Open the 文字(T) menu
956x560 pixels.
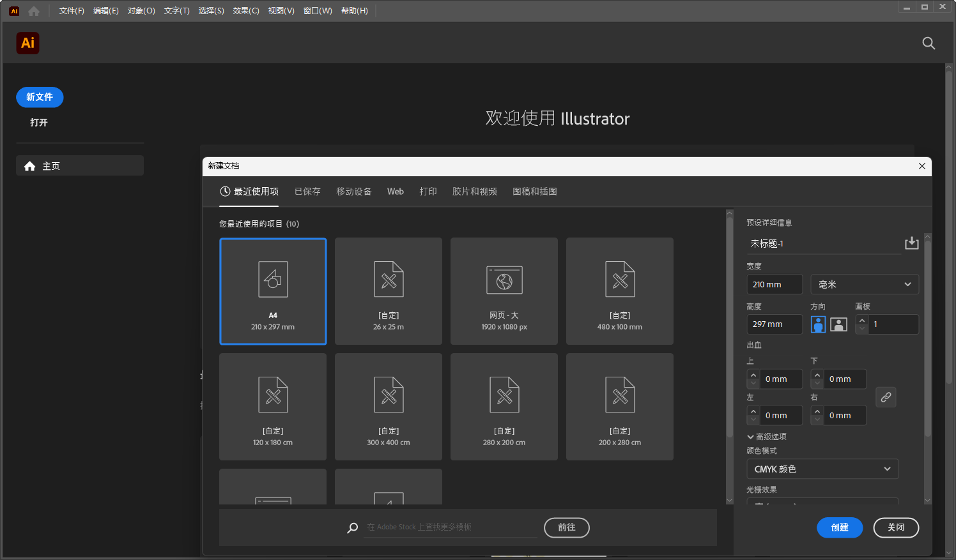pos(177,11)
